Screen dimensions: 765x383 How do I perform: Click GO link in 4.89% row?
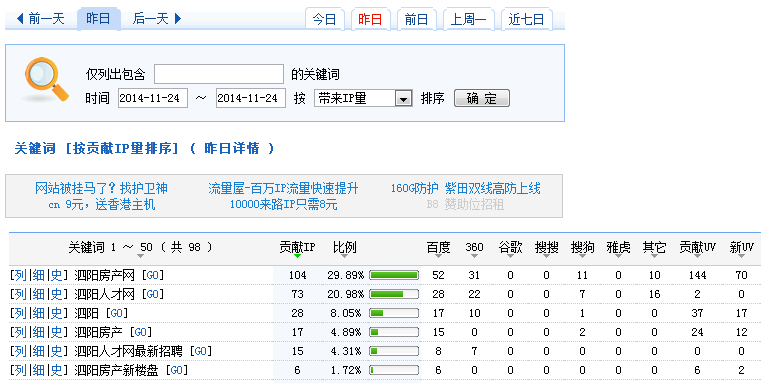pyautogui.click(x=141, y=332)
